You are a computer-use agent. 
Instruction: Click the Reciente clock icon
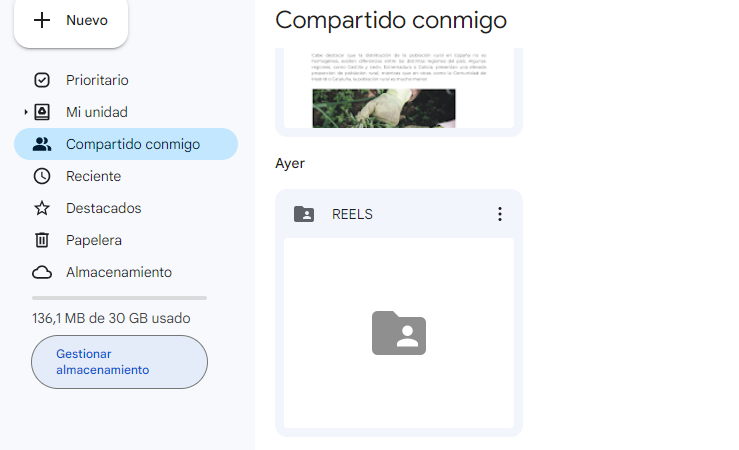click(42, 176)
